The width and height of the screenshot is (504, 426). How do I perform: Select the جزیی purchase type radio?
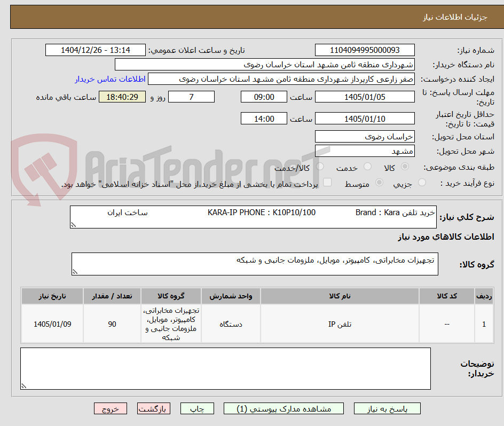click(x=422, y=183)
